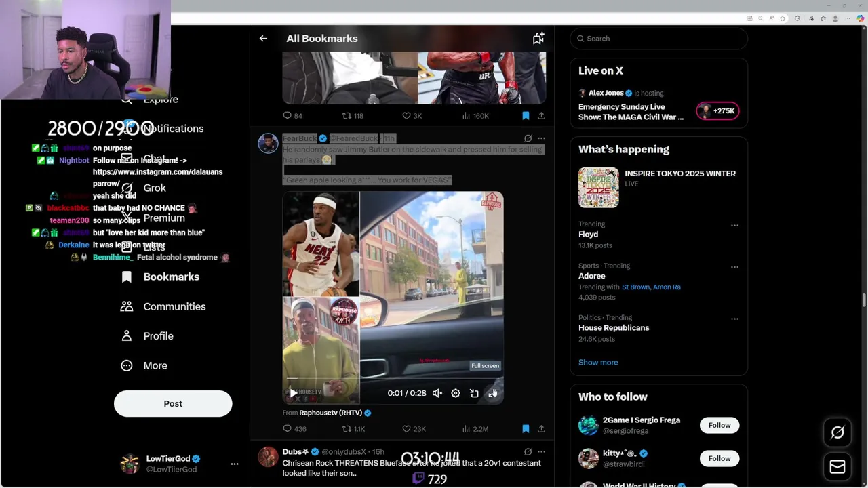The image size is (868, 488).
Task: Open the add bookmark folder icon
Action: (538, 39)
